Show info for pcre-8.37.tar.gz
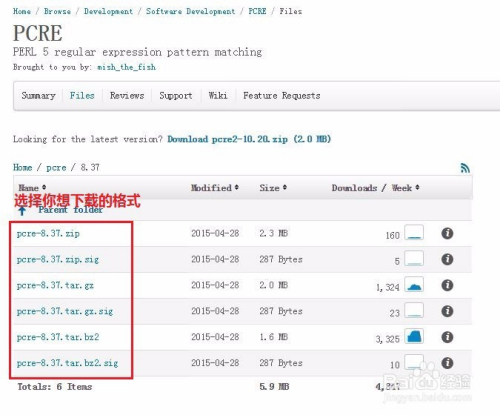 pos(447,285)
